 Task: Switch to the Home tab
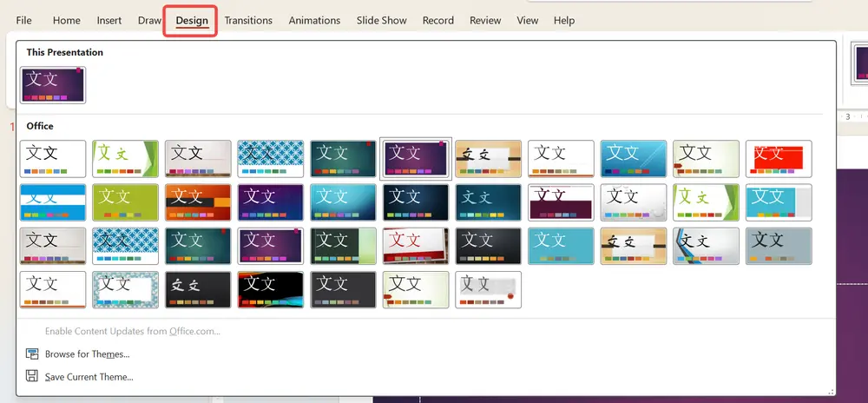tap(67, 21)
